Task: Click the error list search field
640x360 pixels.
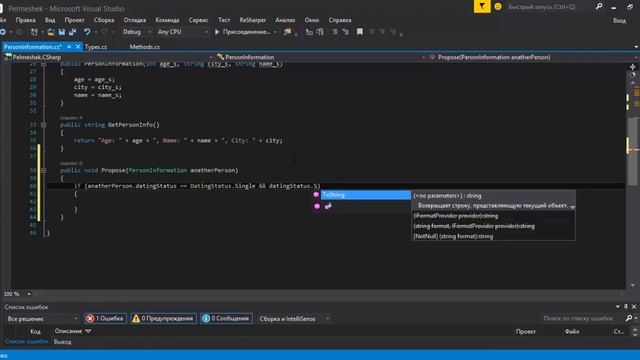Action: coord(582,318)
